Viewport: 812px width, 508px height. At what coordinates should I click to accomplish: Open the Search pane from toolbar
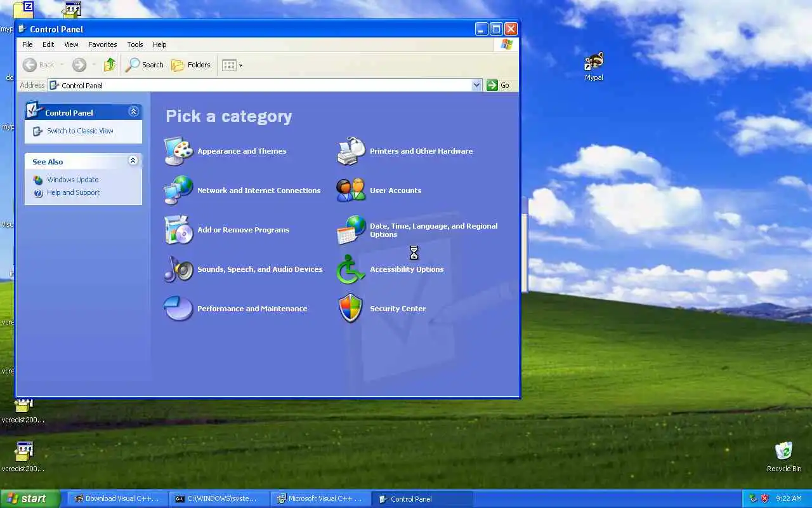pos(145,65)
